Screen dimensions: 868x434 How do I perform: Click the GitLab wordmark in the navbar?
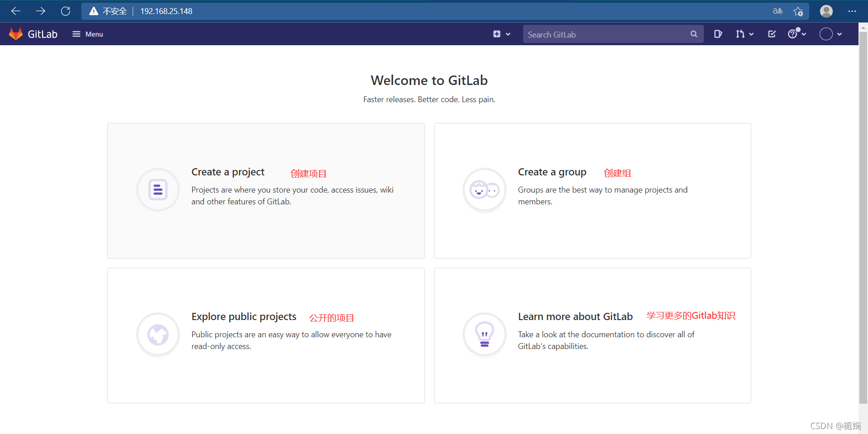click(42, 34)
